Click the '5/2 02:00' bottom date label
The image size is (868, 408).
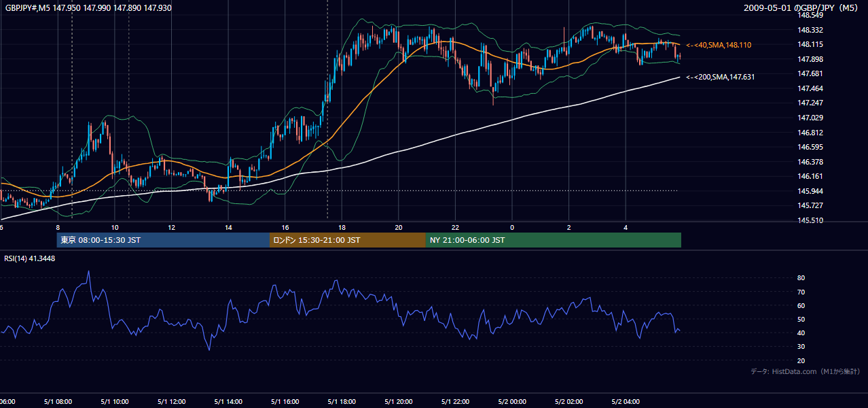(x=568, y=401)
